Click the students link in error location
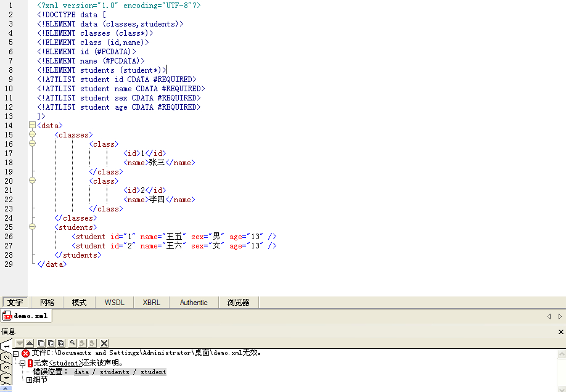 coord(115,372)
